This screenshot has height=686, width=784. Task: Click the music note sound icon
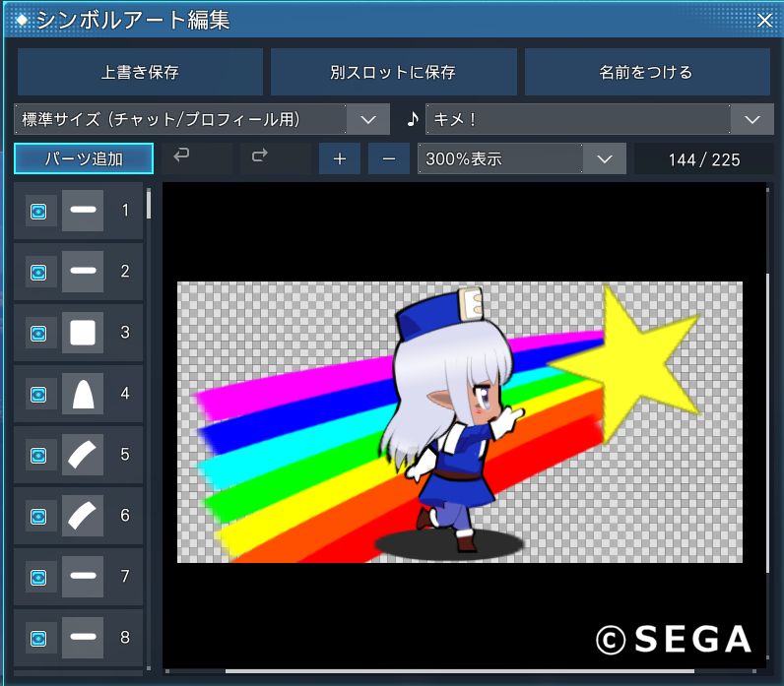(x=413, y=119)
